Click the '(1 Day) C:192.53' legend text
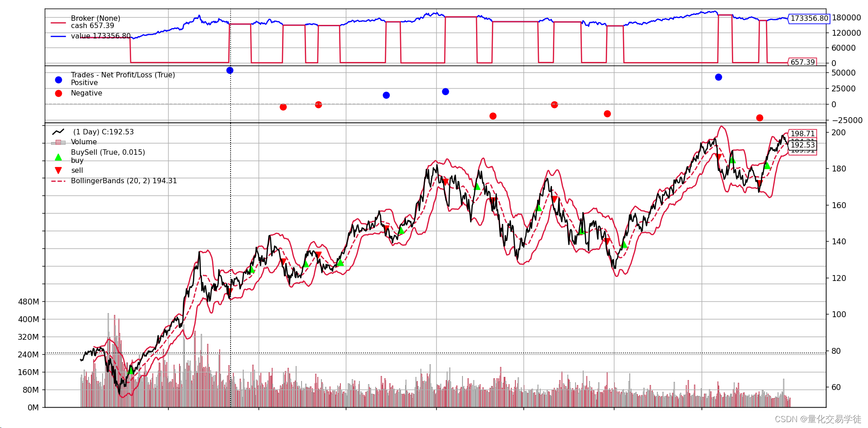The image size is (868, 428). click(x=103, y=132)
